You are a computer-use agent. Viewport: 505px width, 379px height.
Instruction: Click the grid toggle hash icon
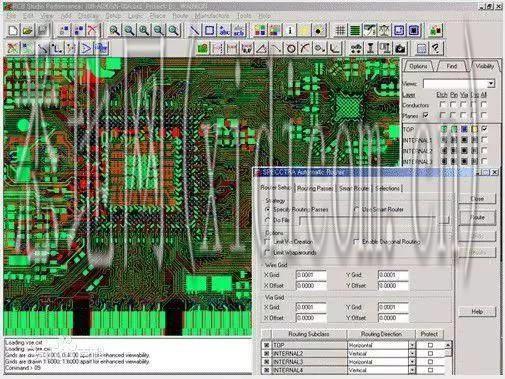[340, 31]
